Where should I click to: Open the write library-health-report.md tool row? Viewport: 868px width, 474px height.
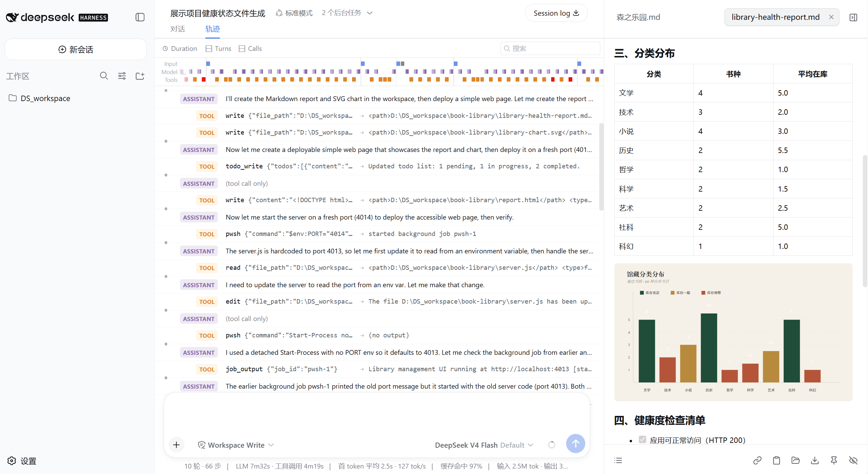[x=377, y=116]
